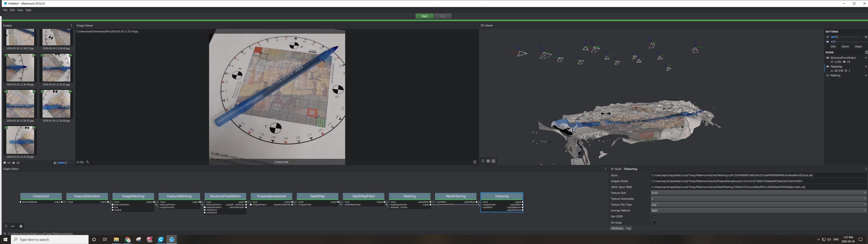This screenshot has height=244, width=868.
Task: Enable the Fill Holes checkbox
Action: [x=654, y=223]
